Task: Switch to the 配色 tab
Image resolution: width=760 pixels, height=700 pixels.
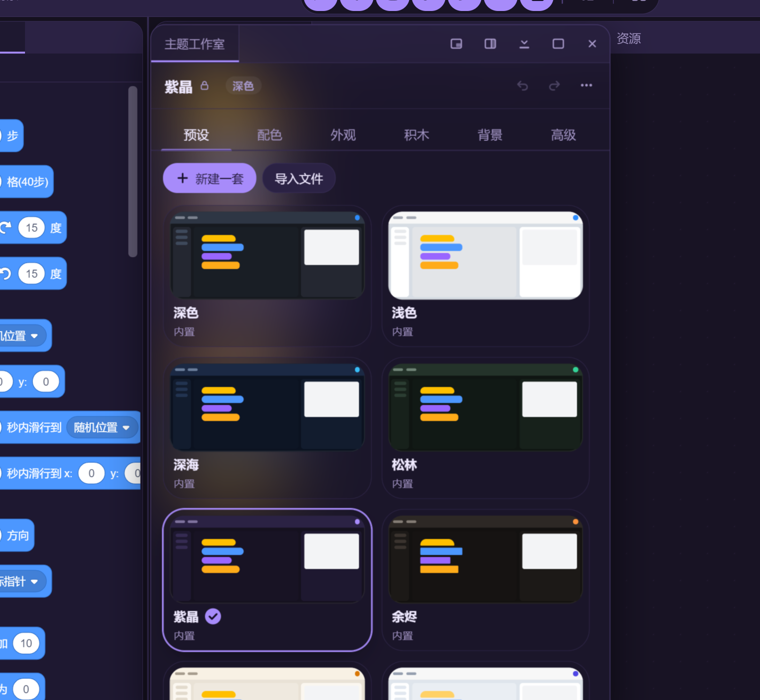Action: click(x=269, y=135)
